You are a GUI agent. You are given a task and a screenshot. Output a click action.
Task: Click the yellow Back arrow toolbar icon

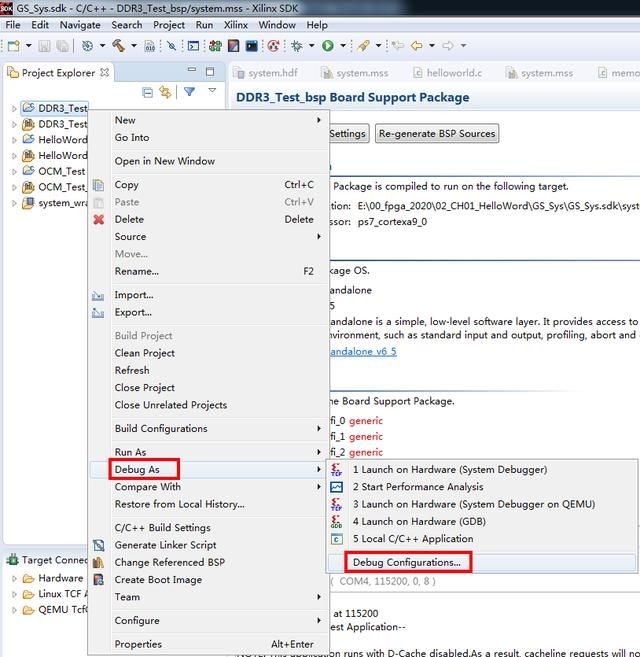tap(416, 45)
